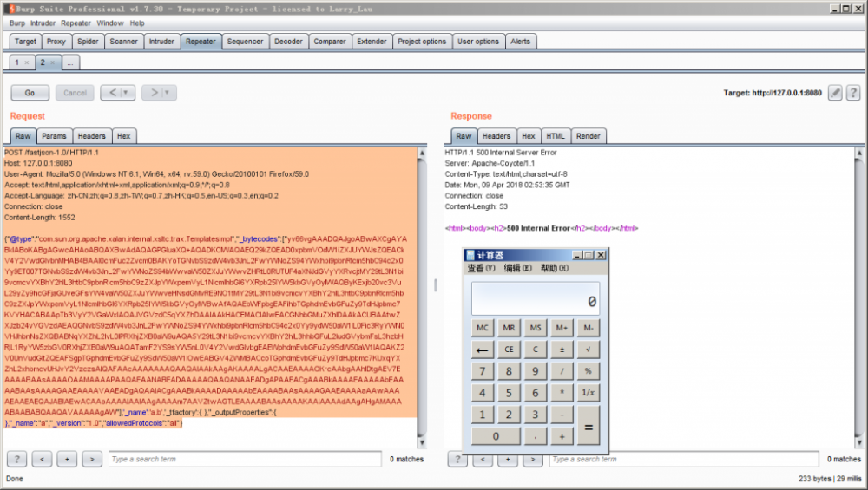Click calculator multiply key

(562, 393)
